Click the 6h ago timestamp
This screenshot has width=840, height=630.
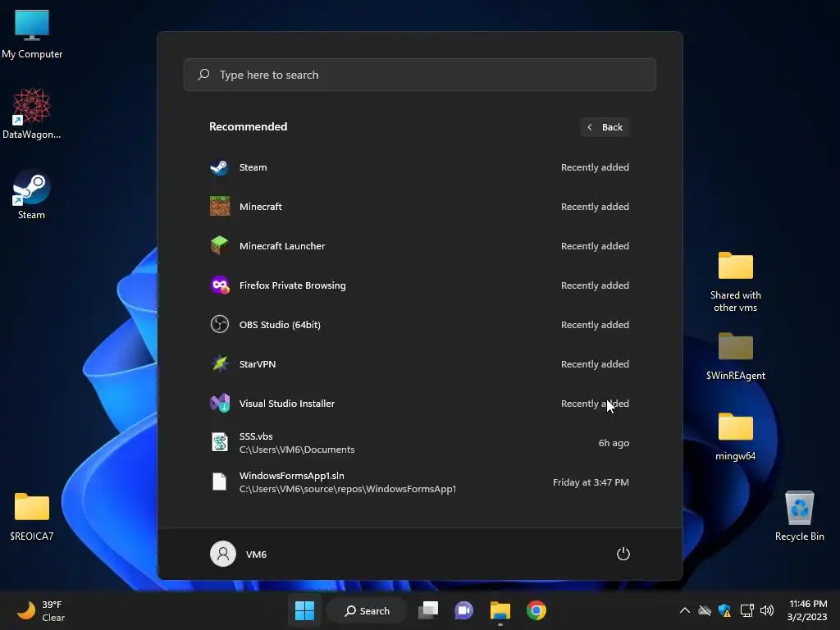(x=614, y=443)
